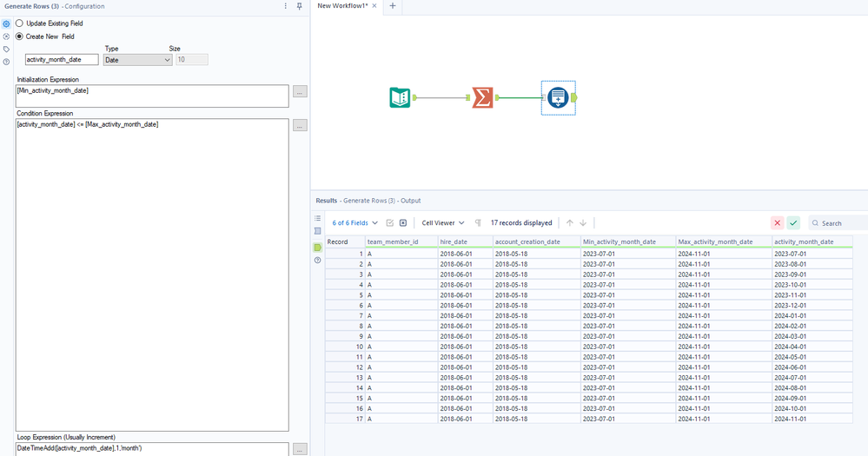This screenshot has width=868, height=456.
Task: Open Navigation tab icon in config sidebar
Action: [6, 36]
